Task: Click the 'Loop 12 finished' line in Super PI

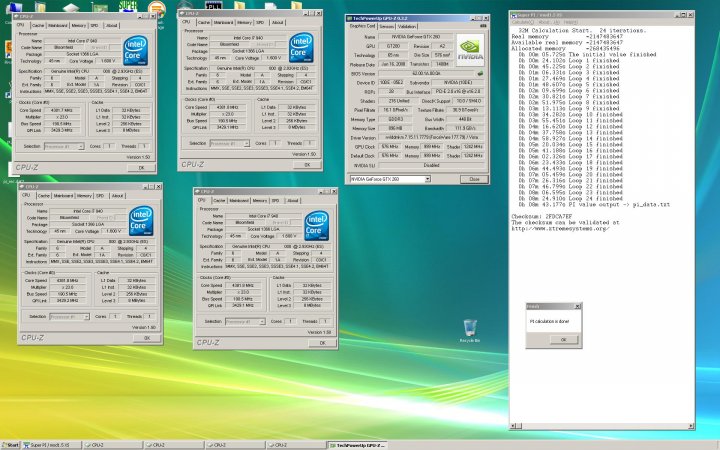Action: coord(570,126)
